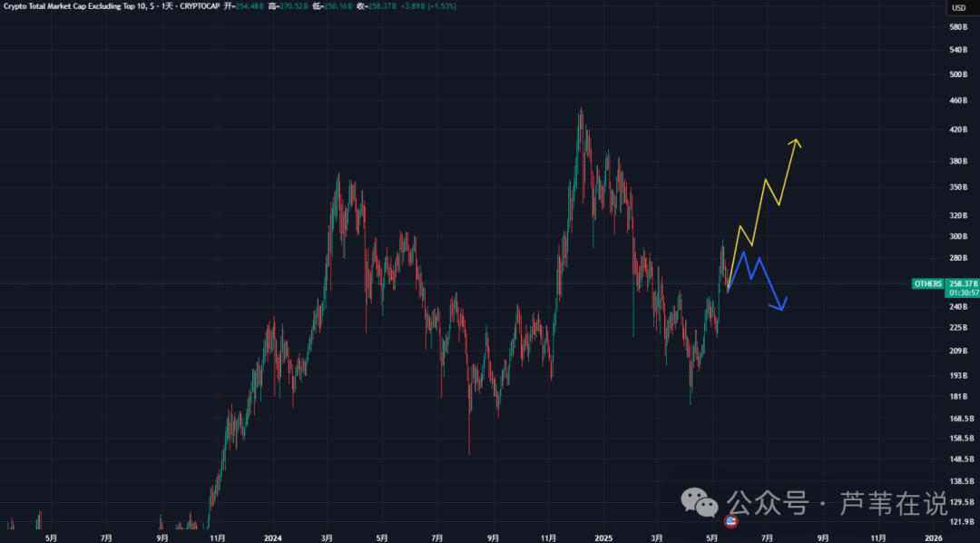
Task: Click the 320 B price axis label
Action: point(959,216)
